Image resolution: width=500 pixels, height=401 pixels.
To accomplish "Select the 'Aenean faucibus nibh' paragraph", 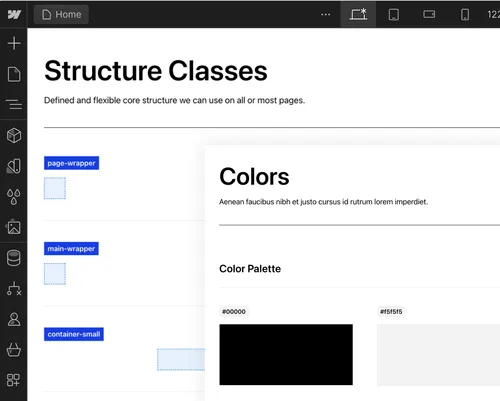I will pyautogui.click(x=323, y=202).
